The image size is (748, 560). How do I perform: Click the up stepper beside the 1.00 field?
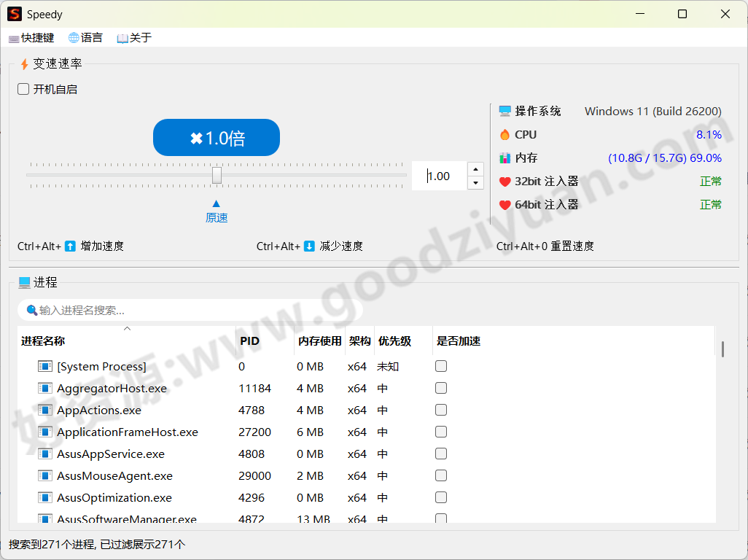coord(475,168)
